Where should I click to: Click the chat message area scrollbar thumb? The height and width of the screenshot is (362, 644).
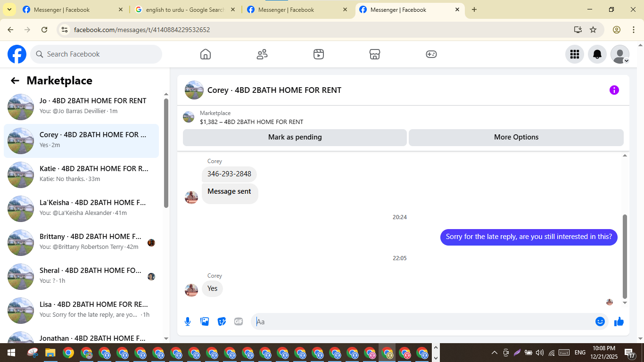coord(625,256)
